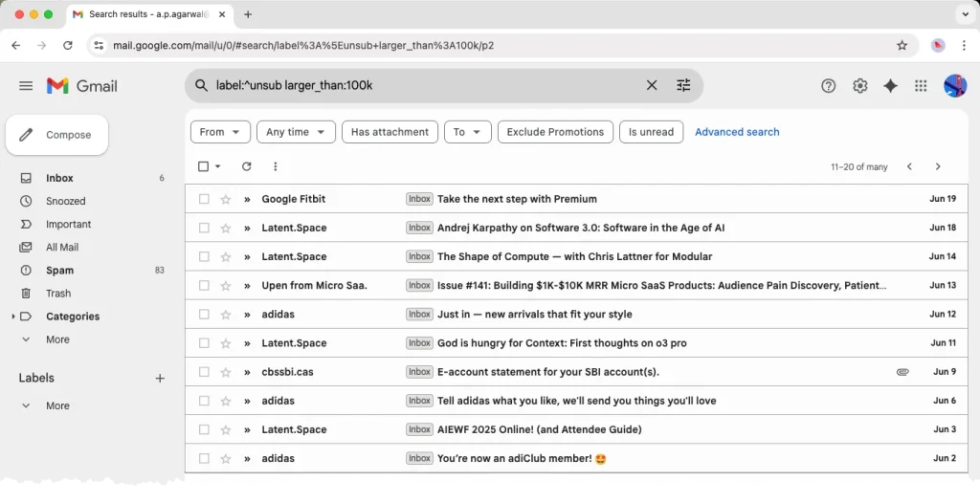
Task: Open Google Account profile avatar
Action: click(955, 86)
